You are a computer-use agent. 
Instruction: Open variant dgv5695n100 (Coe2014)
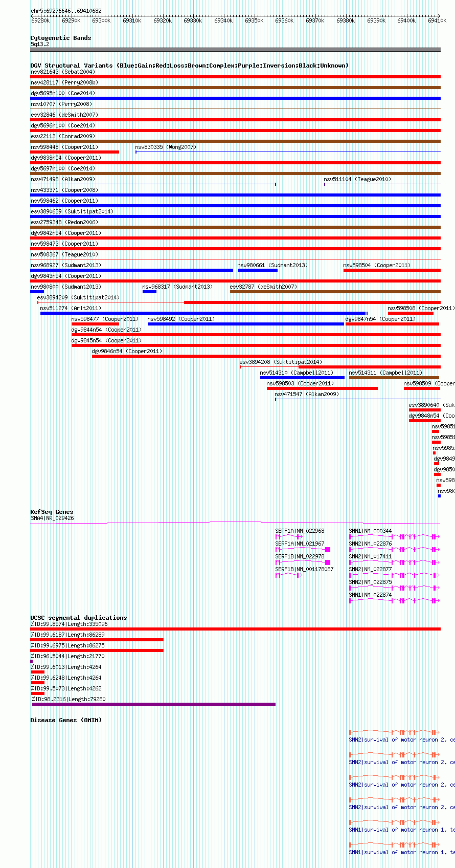pyautogui.click(x=63, y=93)
